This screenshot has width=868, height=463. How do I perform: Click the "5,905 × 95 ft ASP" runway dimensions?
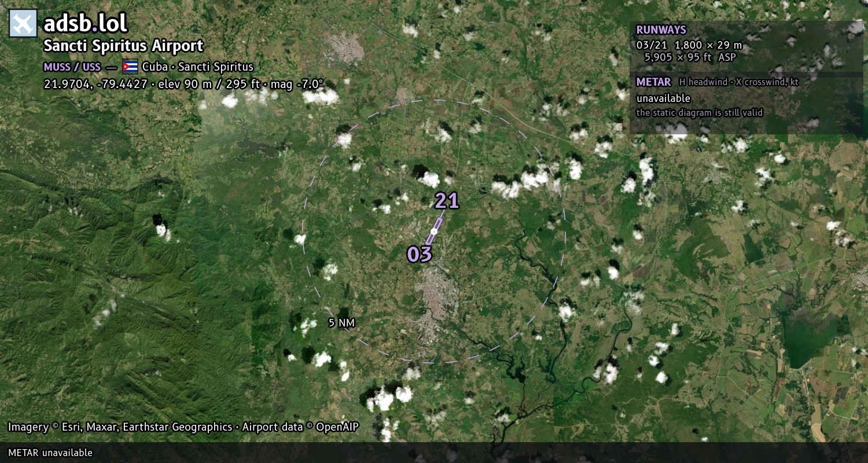(690, 57)
